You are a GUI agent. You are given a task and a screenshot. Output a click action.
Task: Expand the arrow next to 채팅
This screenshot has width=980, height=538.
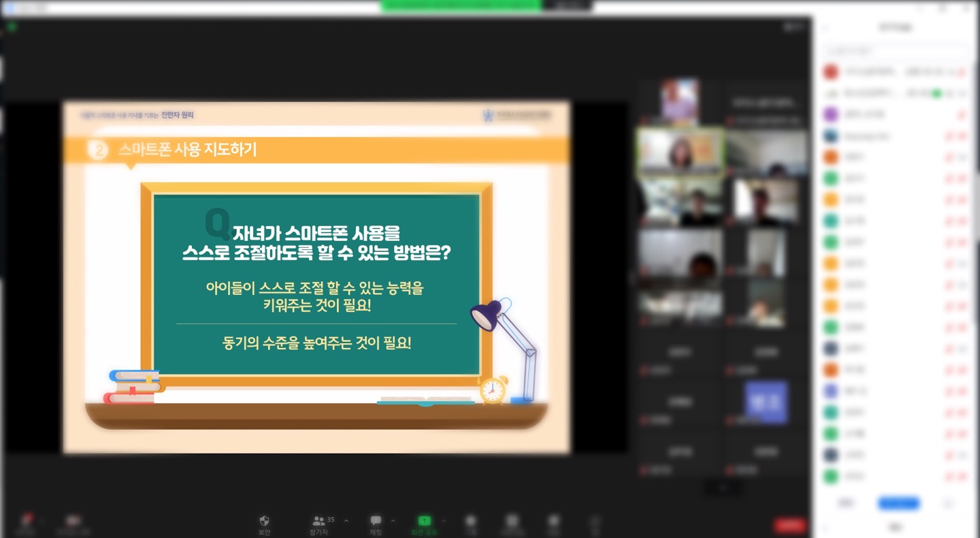(393, 521)
